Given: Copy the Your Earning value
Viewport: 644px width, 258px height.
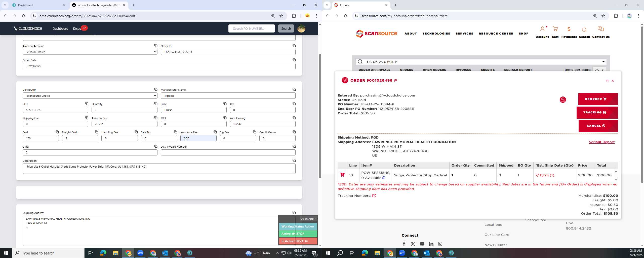Looking at the screenshot, I should (294, 118).
